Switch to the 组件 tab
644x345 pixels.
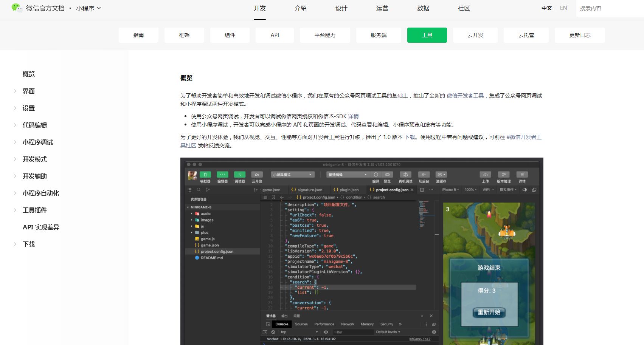tap(230, 35)
